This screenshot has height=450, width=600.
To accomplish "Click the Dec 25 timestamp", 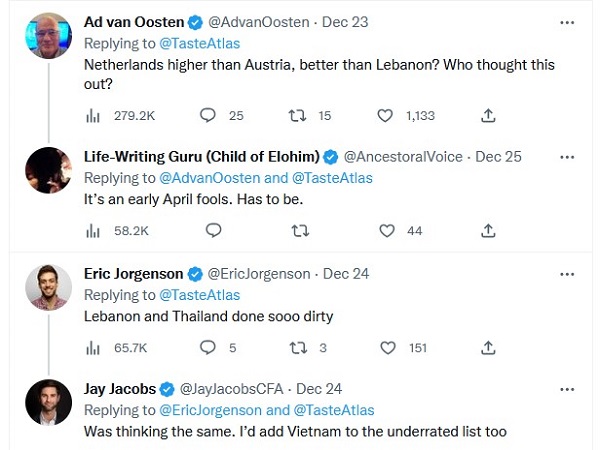I will (500, 156).
